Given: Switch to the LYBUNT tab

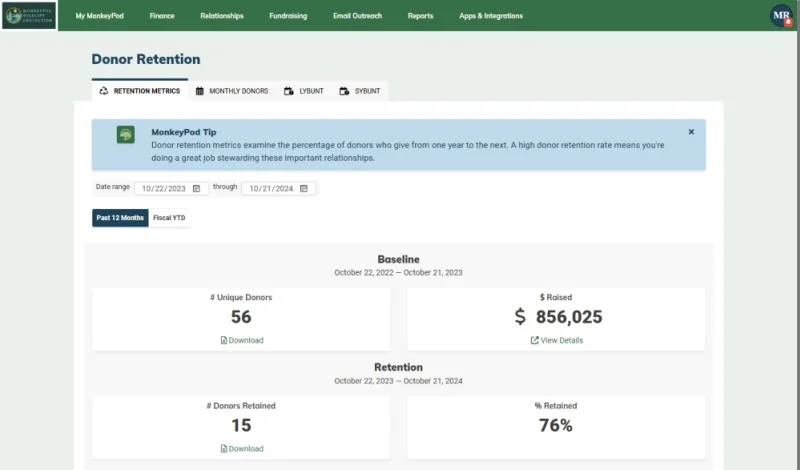Looking at the screenshot, I should pos(304,91).
